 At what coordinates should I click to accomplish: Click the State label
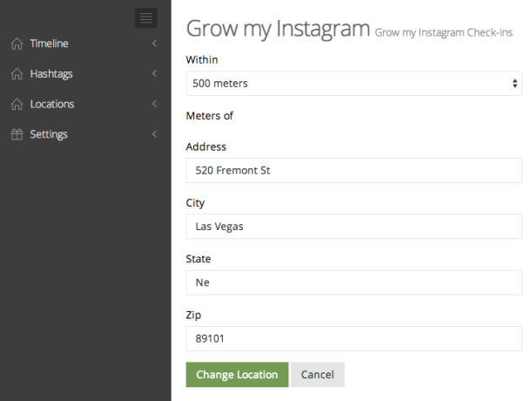pos(199,259)
